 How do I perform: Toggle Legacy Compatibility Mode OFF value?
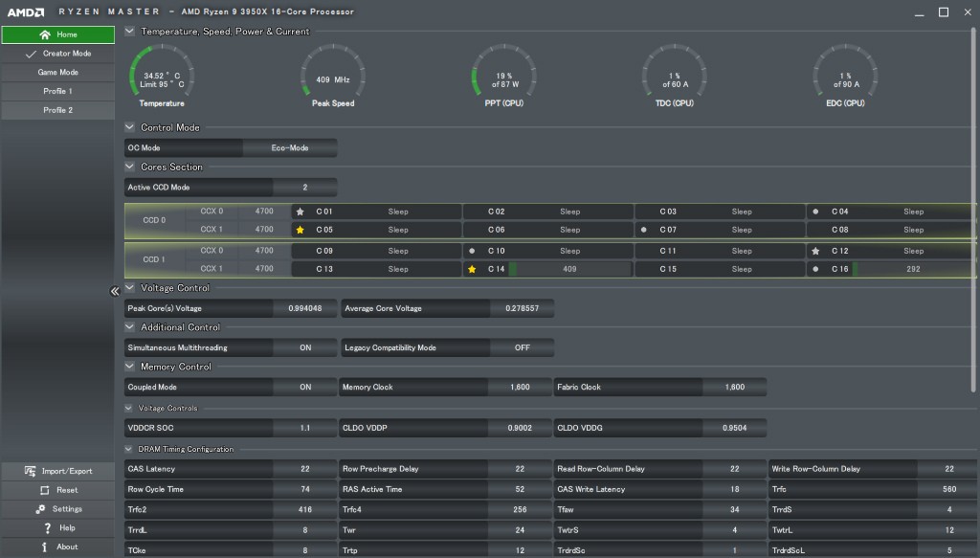pyautogui.click(x=522, y=347)
